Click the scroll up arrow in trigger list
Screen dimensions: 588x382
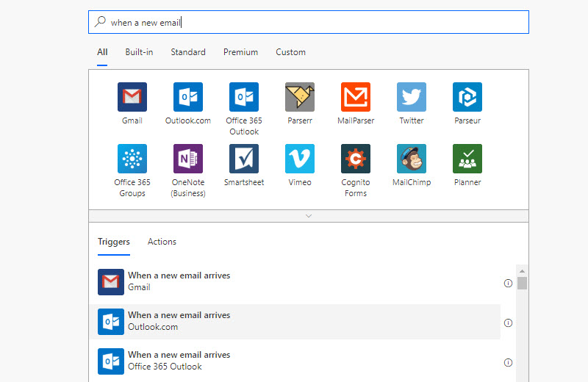(x=522, y=270)
